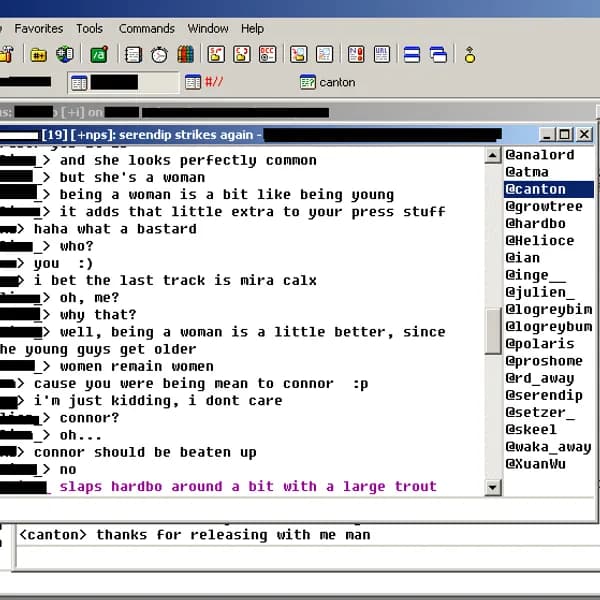
Task: Click the yellow favorites folder toolbar icon
Action: tap(38, 54)
